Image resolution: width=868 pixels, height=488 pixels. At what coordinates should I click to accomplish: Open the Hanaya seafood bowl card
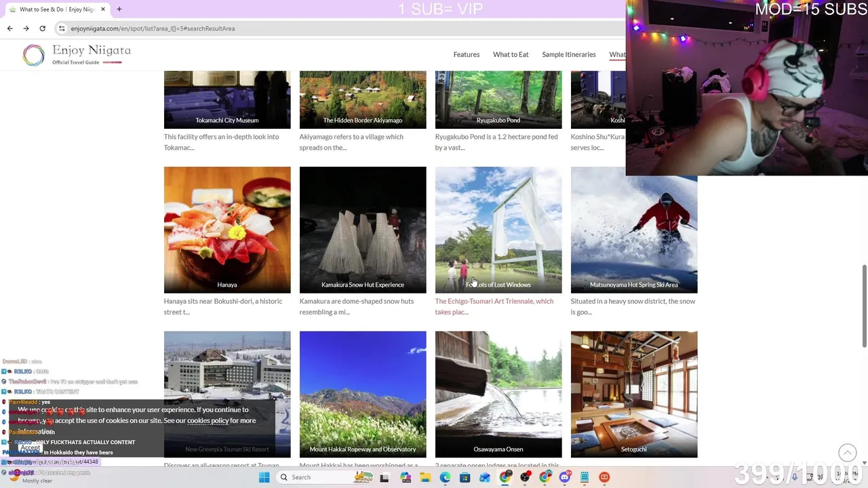227,230
